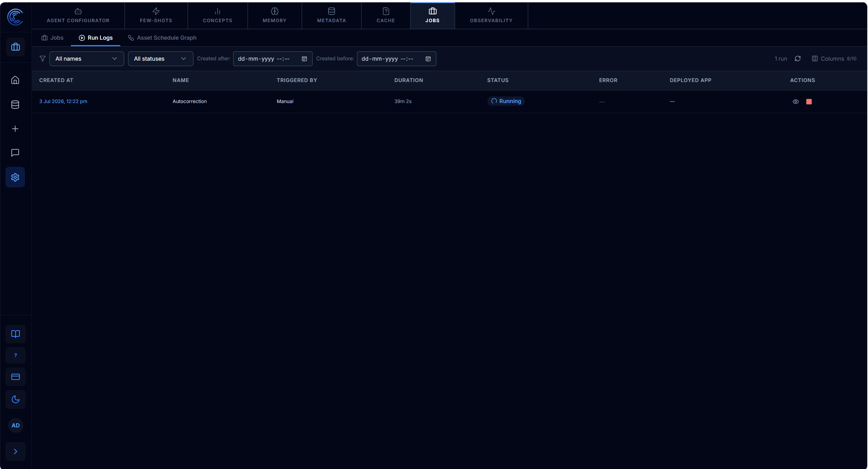Click the Name column header

coord(181,80)
